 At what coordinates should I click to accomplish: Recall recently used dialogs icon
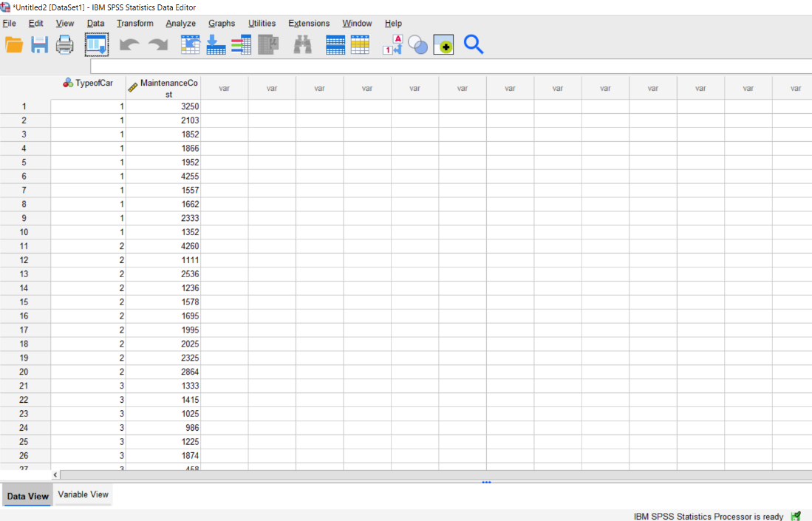click(x=96, y=45)
